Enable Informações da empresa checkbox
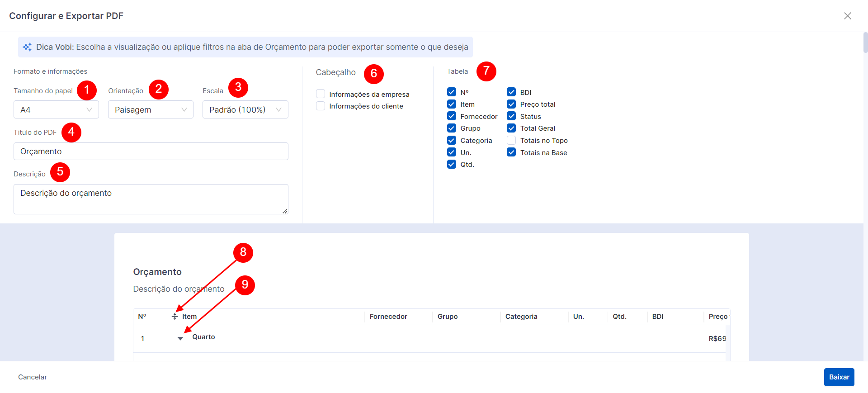 [x=321, y=94]
